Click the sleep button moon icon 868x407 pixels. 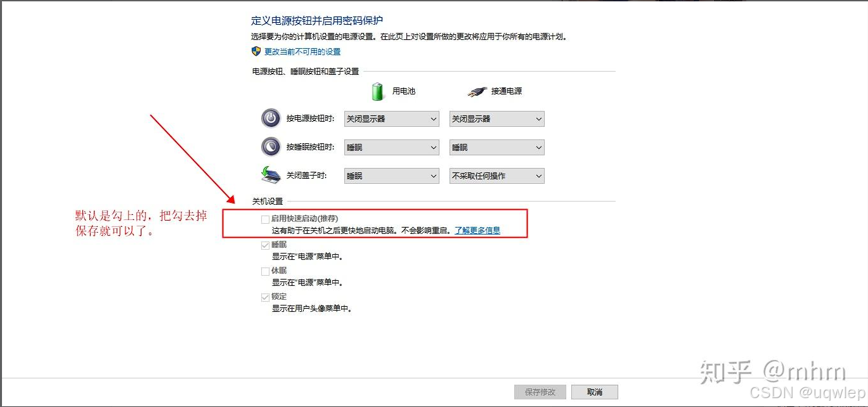271,146
